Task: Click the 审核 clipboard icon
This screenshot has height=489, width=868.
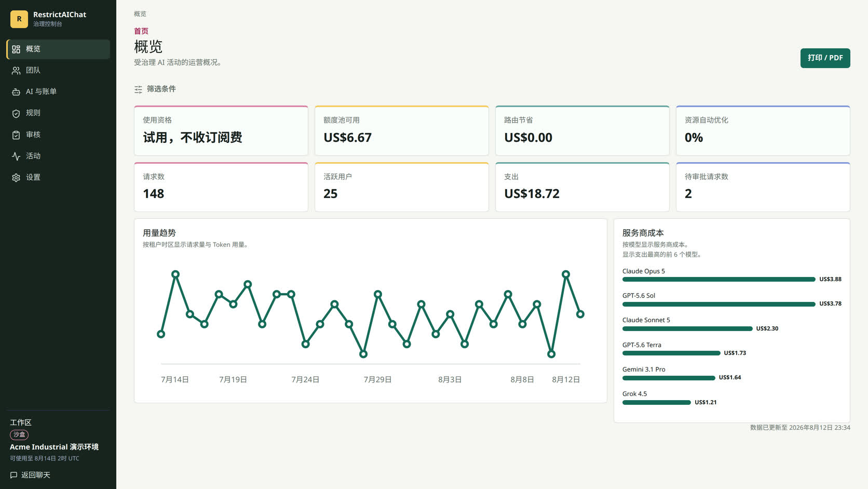Action: [16, 135]
